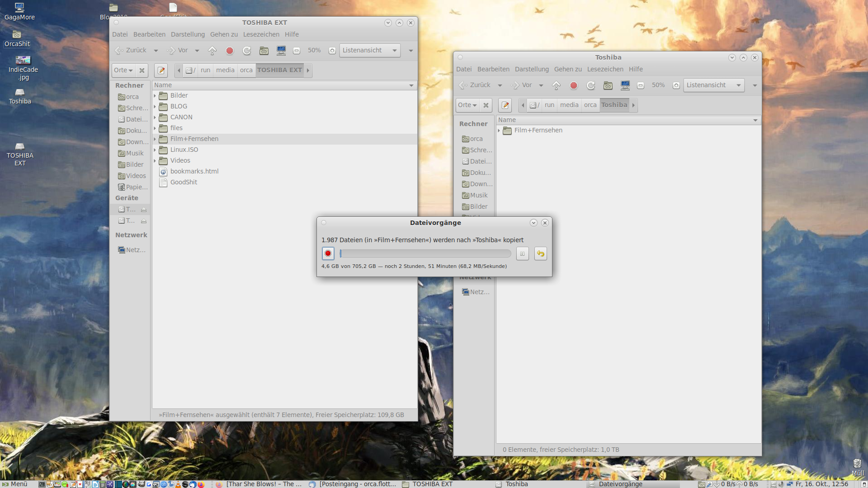Expand the Bilder folder in TOSHIBA EXT
868x488 pixels.
pyautogui.click(x=155, y=96)
